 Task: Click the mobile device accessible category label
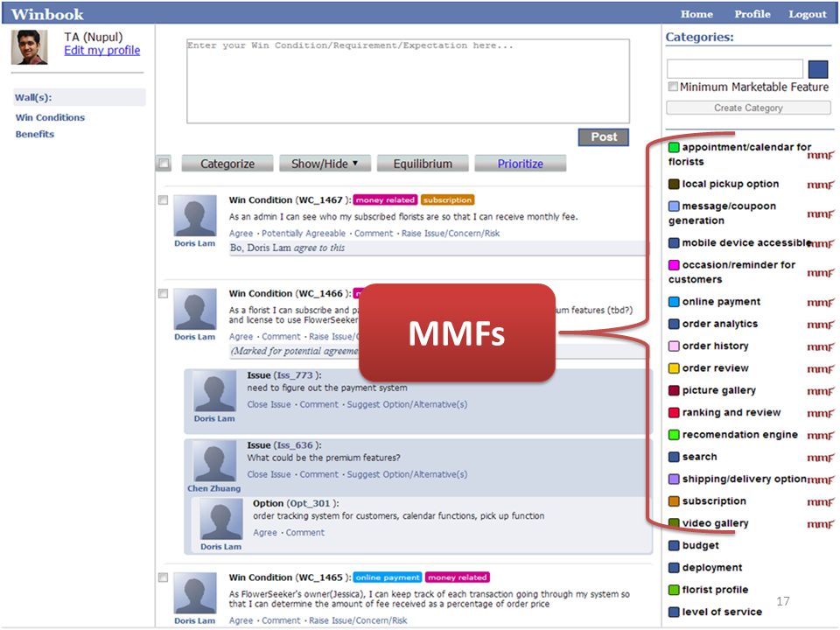click(746, 242)
